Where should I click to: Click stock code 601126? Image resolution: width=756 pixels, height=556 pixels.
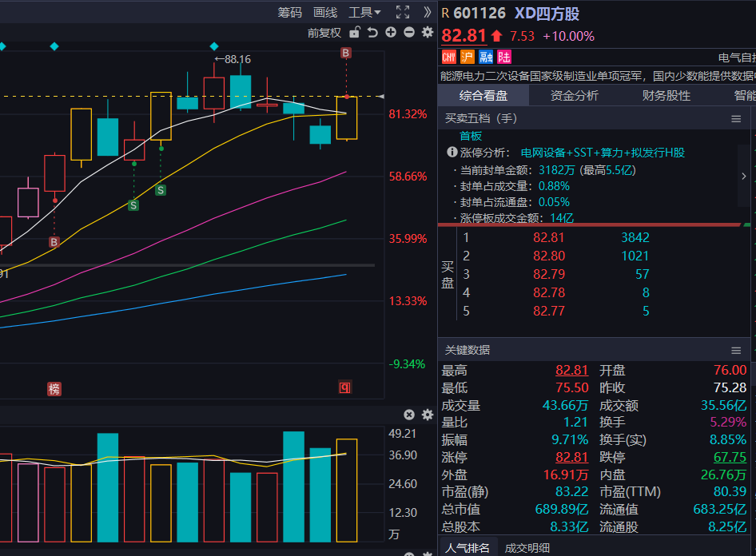click(x=479, y=14)
